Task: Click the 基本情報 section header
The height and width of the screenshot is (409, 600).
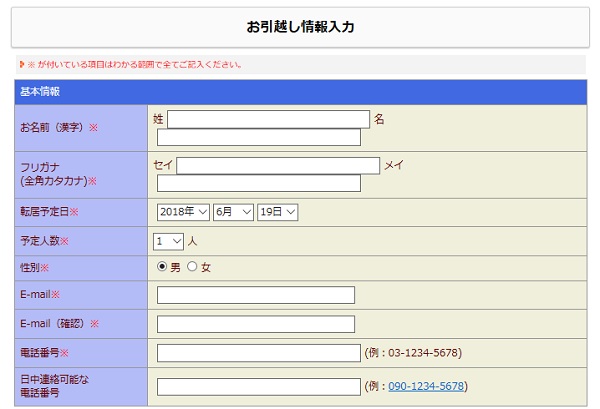Action: pyautogui.click(x=41, y=91)
